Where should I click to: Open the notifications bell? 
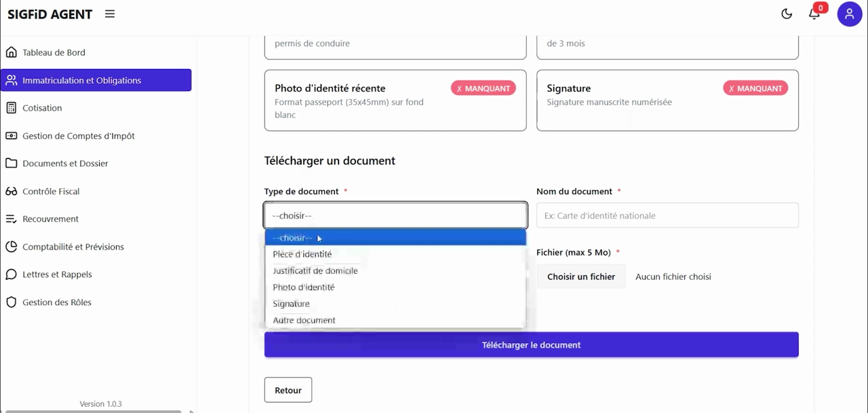point(814,14)
